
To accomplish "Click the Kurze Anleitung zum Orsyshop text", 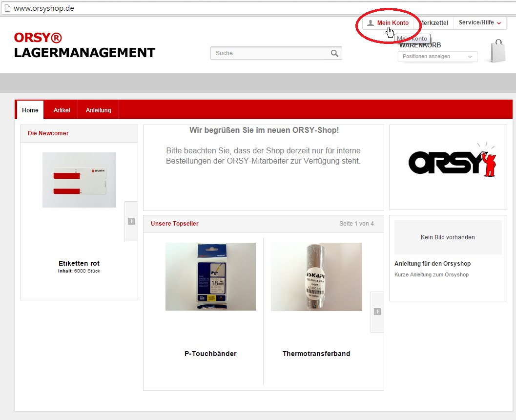I will click(x=432, y=274).
